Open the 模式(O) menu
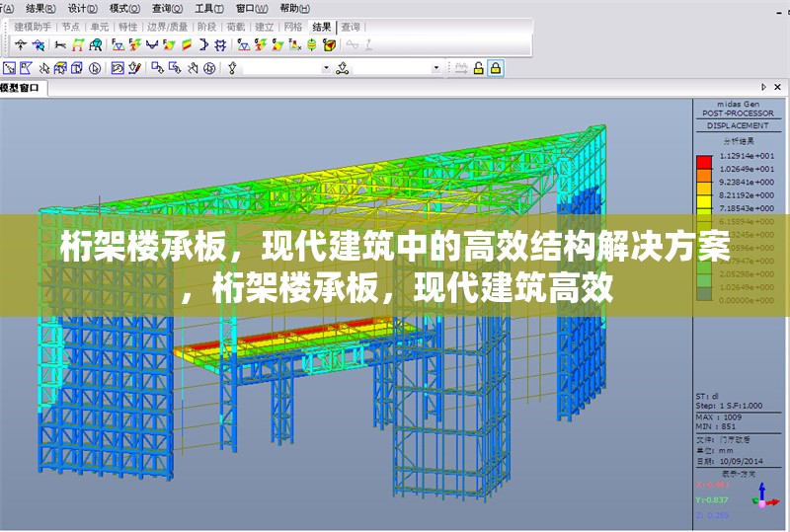Viewport: 790px width, 532px height. click(x=124, y=9)
